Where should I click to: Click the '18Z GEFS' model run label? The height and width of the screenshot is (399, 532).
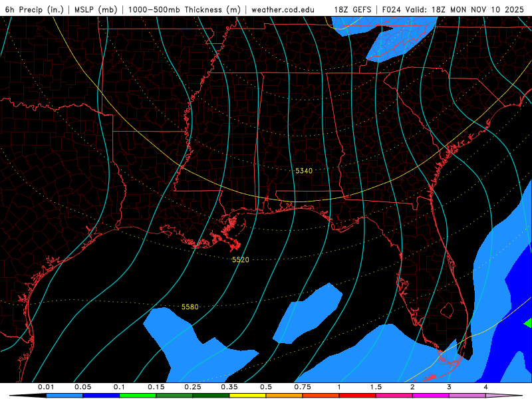click(x=352, y=9)
